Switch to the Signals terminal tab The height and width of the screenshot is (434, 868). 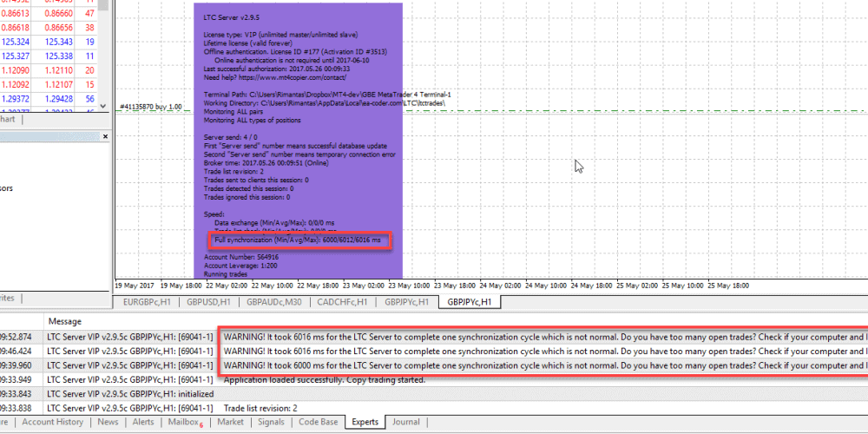(271, 422)
